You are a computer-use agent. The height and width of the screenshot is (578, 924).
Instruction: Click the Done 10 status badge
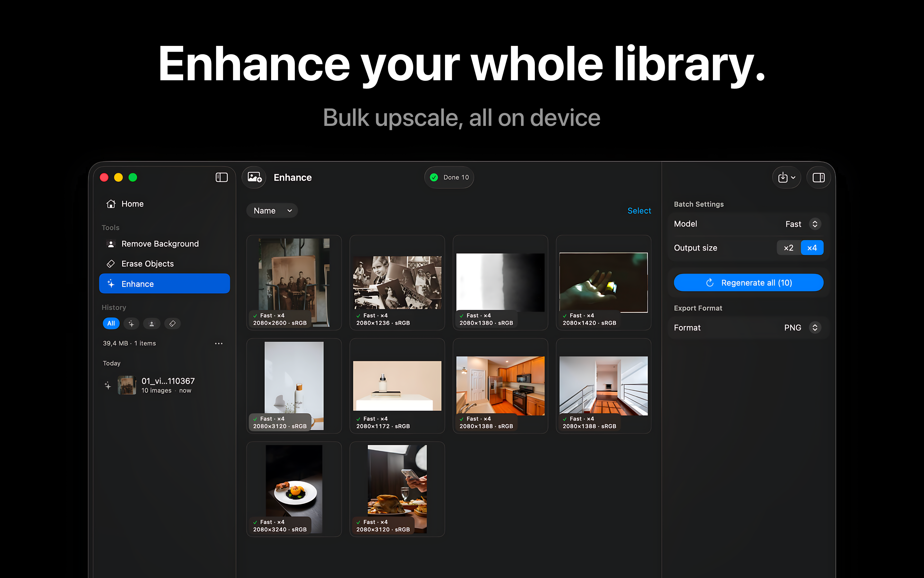point(449,177)
